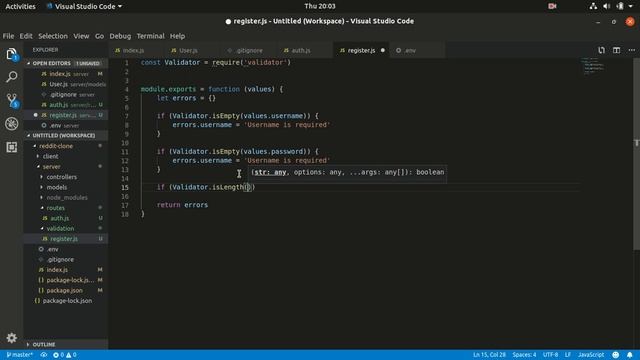Click the Open Changes icon in editor toolbar

pyautogui.click(x=601, y=50)
